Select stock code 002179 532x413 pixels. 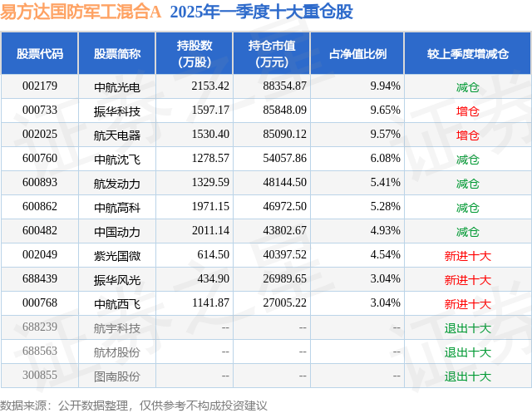pos(40,86)
